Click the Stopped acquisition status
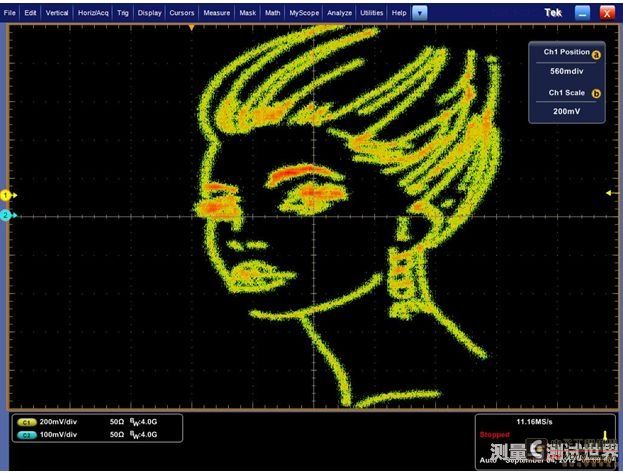This screenshot has width=623, height=473. pos(494,435)
